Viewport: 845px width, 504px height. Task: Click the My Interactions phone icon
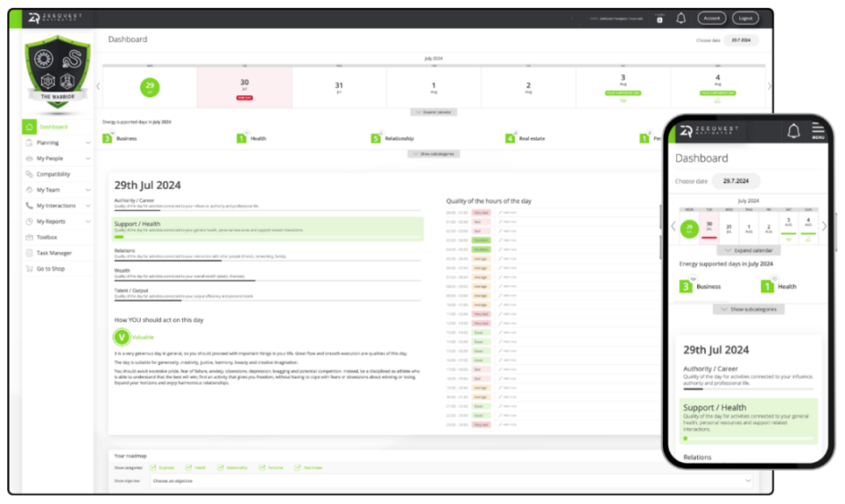[x=29, y=206]
